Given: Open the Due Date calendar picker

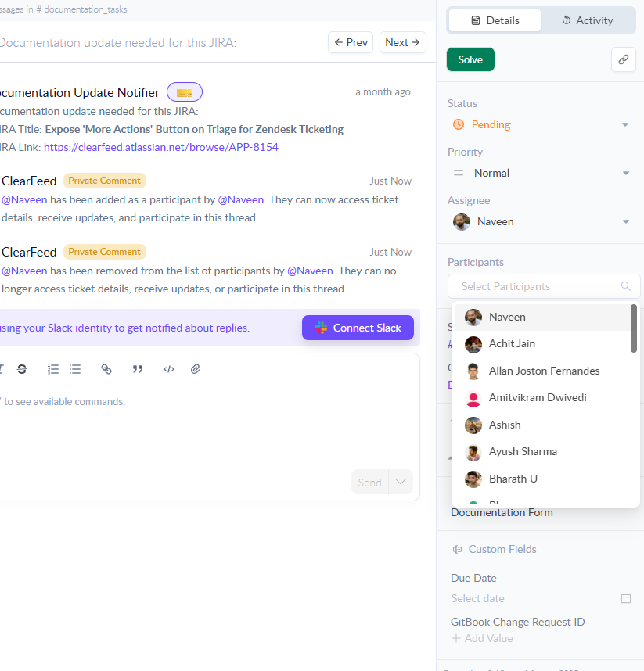Looking at the screenshot, I should click(x=625, y=598).
